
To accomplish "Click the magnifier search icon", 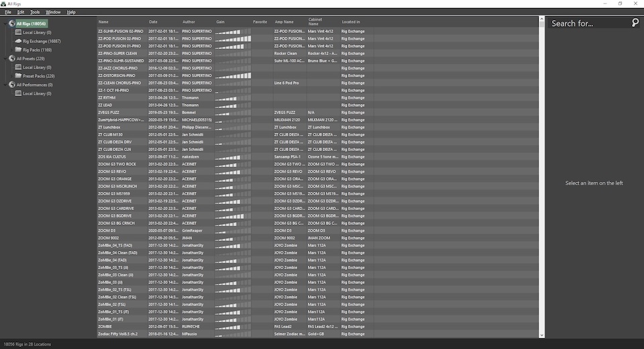I will pos(635,23).
